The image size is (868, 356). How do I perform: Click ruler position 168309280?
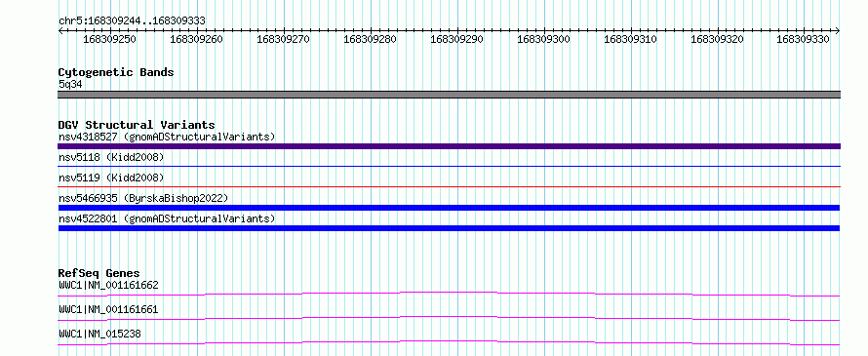pyautogui.click(x=370, y=39)
